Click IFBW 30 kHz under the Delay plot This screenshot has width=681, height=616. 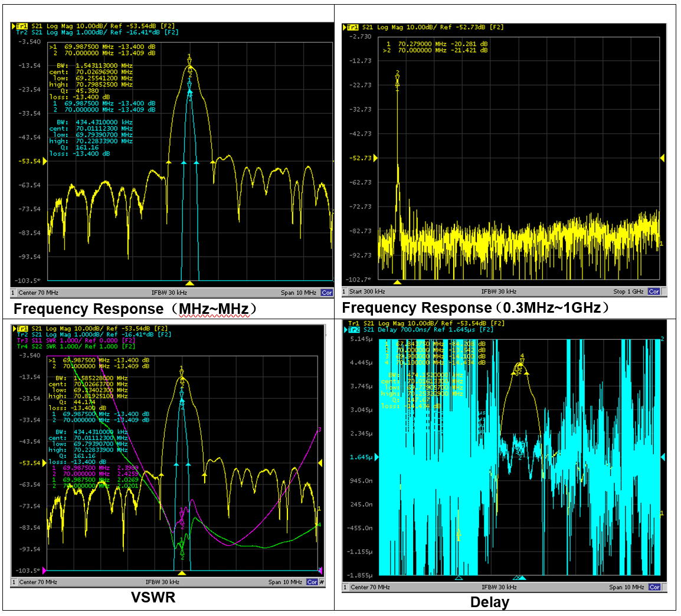pos(499,587)
